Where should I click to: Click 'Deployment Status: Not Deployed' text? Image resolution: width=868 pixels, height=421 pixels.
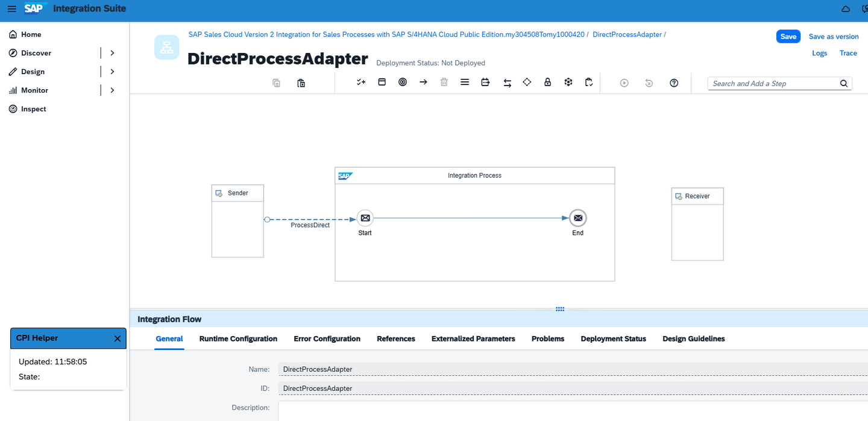[x=430, y=63]
